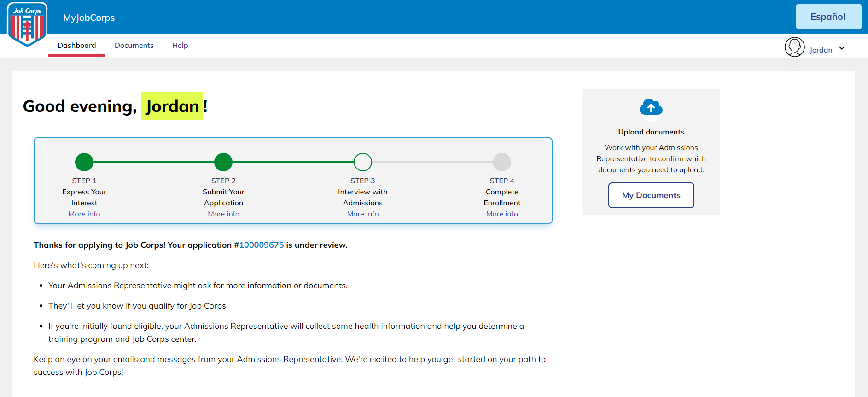Open the Help menu item
This screenshot has width=868, height=397.
[180, 46]
